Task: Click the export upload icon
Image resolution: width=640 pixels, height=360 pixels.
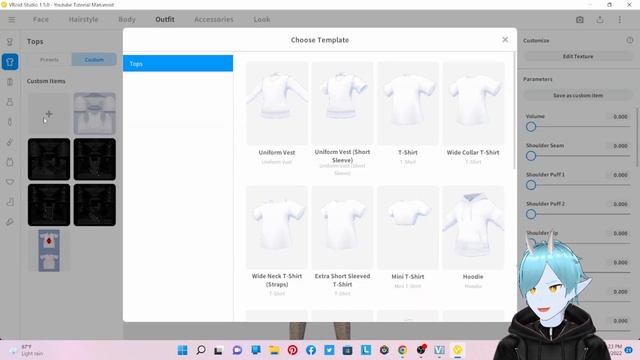Action: click(600, 20)
